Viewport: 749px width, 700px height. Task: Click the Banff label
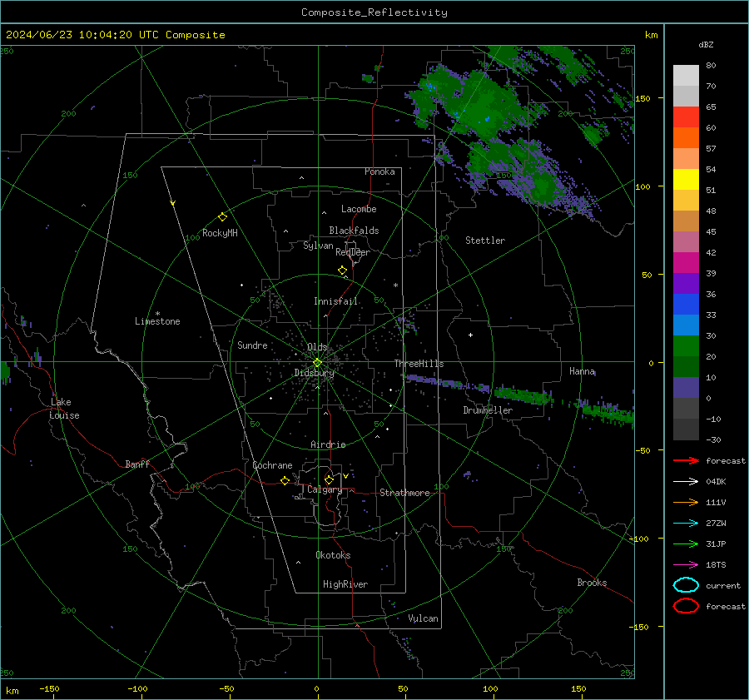pos(137,464)
